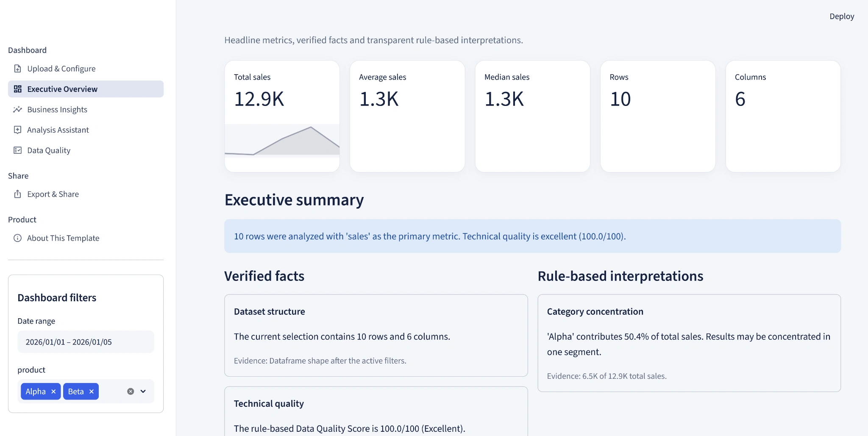
Task: Clear all selected product filters
Action: (131, 392)
